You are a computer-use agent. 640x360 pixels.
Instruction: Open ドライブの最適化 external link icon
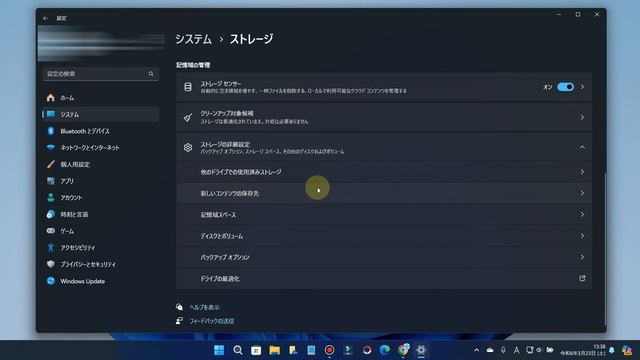coord(582,278)
